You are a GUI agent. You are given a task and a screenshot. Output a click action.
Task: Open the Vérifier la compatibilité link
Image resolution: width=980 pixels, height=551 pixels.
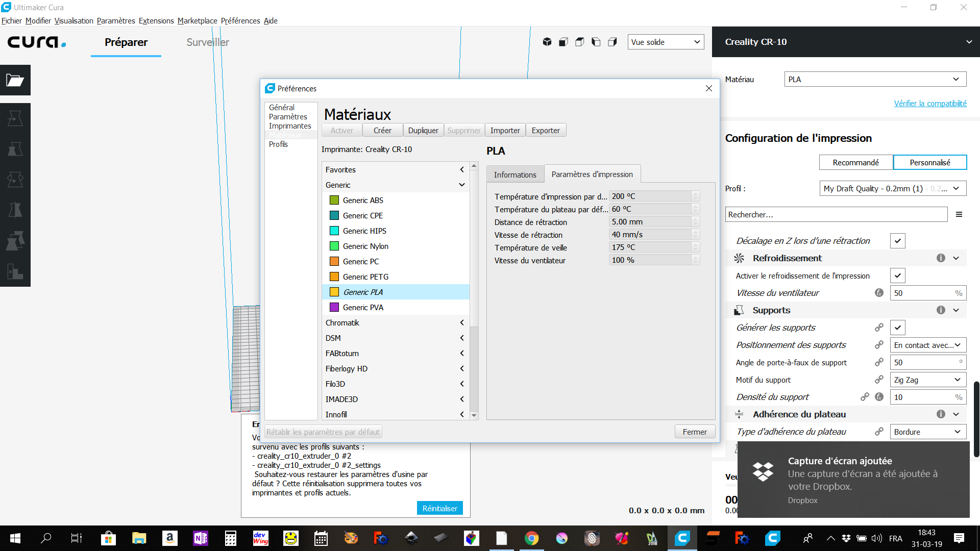point(930,104)
